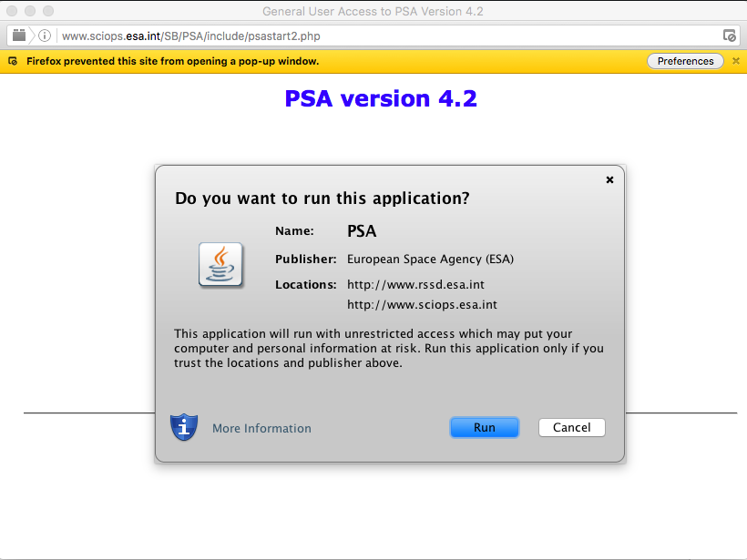This screenshot has height=560, width=747.
Task: Click the Firefox prevented pop-up message text
Action: [172, 61]
